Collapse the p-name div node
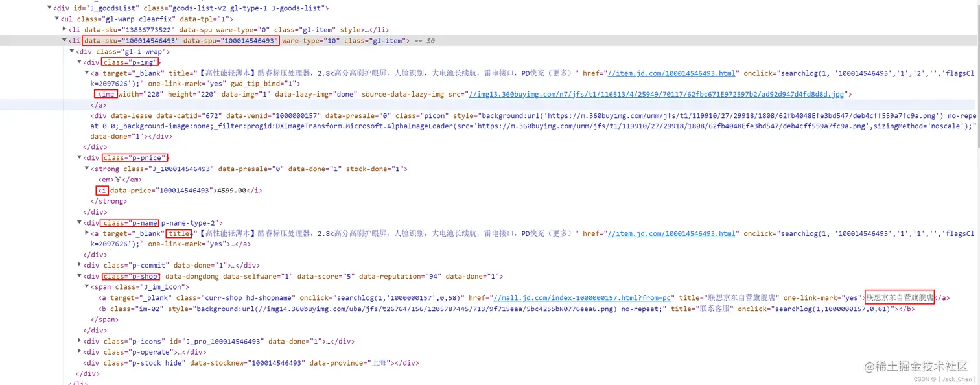 click(79, 223)
